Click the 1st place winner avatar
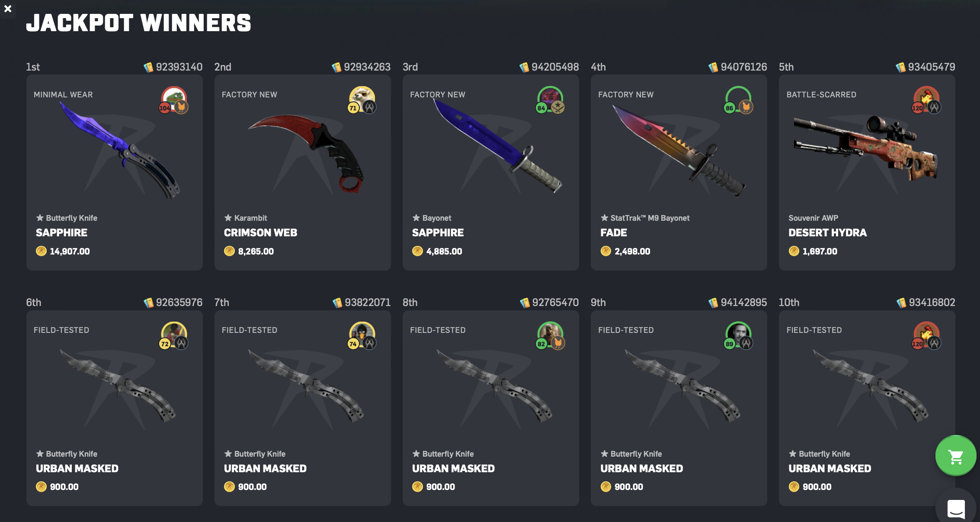Viewport: 980px width, 522px height. coord(174,99)
